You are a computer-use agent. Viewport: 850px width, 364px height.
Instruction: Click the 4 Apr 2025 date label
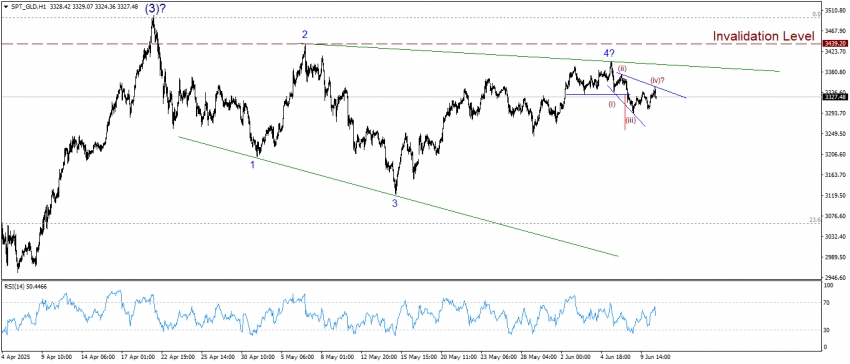point(14,357)
